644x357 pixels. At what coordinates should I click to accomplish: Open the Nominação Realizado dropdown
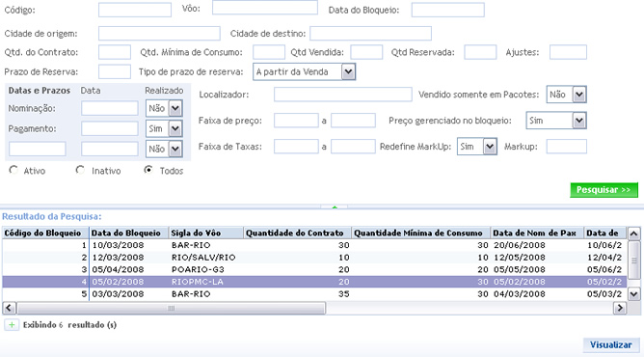174,108
